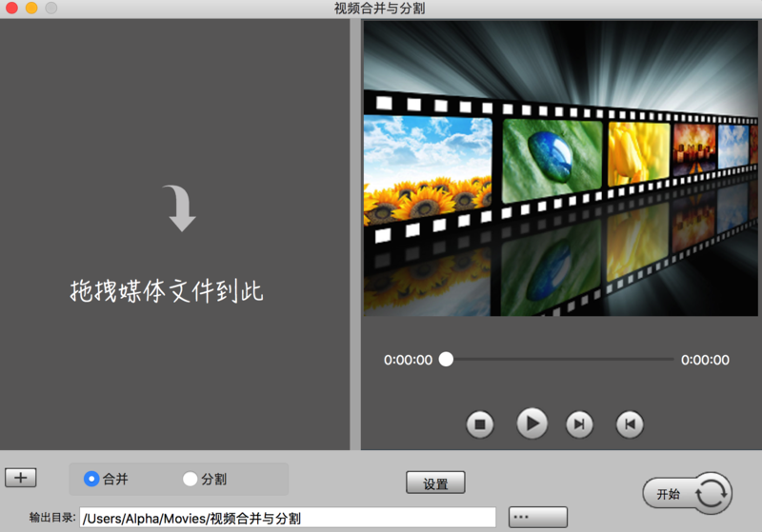Jump back to the previous frame
The image size is (762, 532).
pos(630,424)
